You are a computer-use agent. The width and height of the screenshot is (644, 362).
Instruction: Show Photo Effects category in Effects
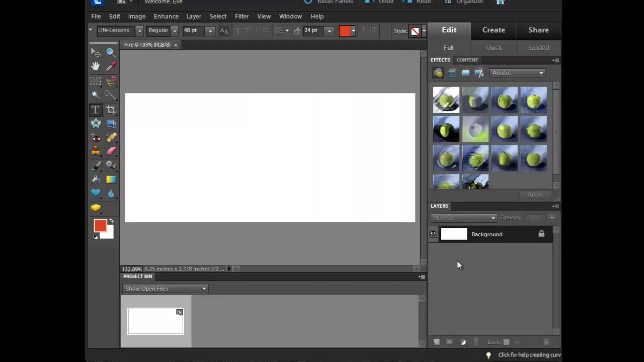[x=465, y=73]
